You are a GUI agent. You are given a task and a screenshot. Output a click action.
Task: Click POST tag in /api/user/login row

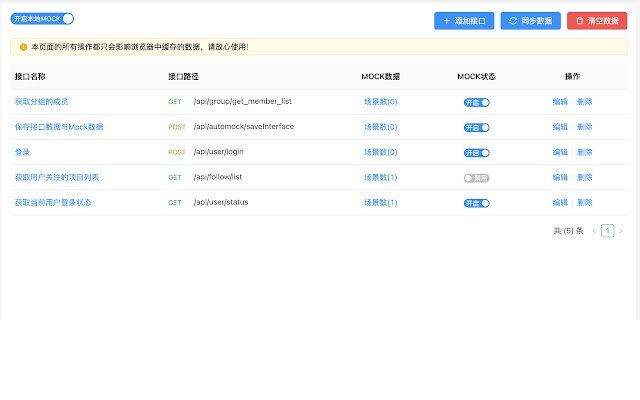pyautogui.click(x=177, y=152)
